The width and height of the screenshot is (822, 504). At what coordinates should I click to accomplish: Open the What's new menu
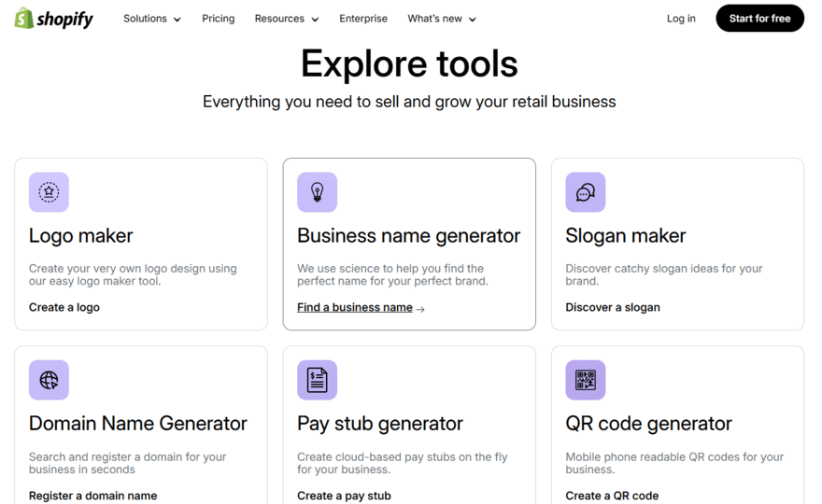click(442, 19)
